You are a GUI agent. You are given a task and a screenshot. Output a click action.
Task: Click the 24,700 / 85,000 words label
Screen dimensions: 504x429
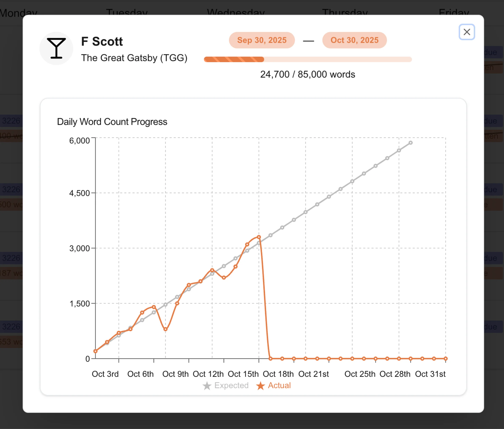pos(307,74)
